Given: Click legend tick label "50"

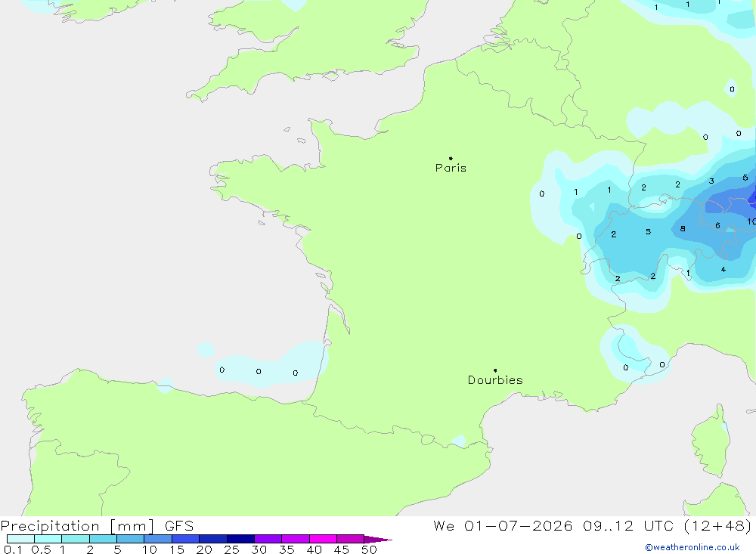Looking at the screenshot, I should tap(369, 549).
